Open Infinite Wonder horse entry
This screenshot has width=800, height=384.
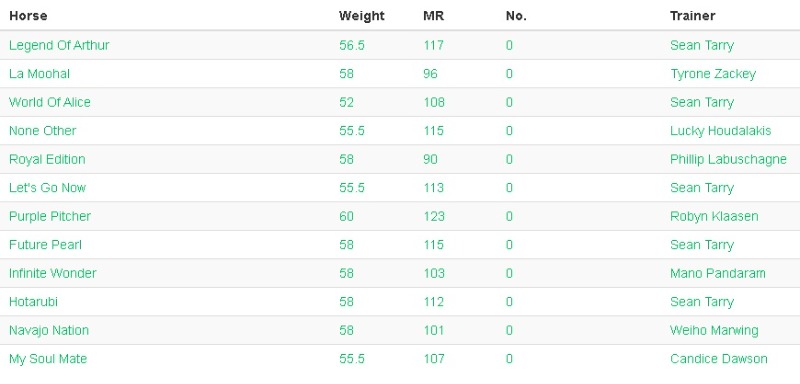click(x=53, y=274)
